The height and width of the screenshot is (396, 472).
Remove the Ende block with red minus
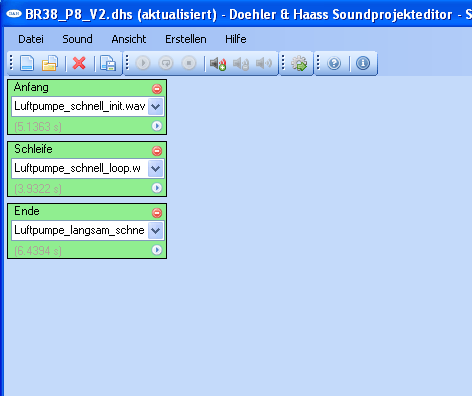point(157,213)
